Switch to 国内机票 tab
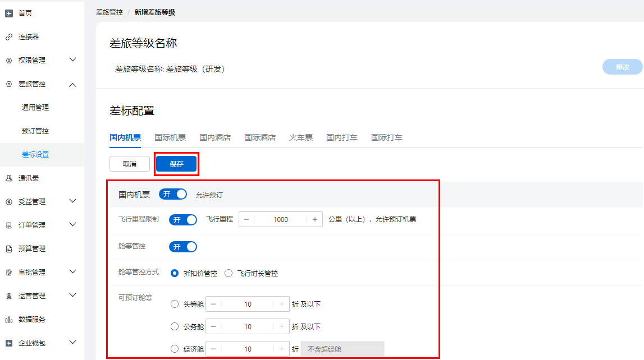Screen dimensions: 644x360 (125, 137)
